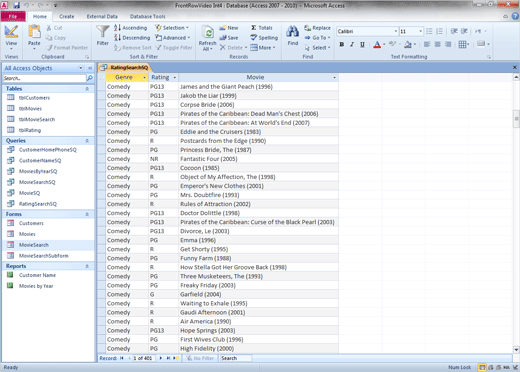Image resolution: width=520 pixels, height=372 pixels.
Task: Open the tblMovies table
Action: pyautogui.click(x=30, y=108)
